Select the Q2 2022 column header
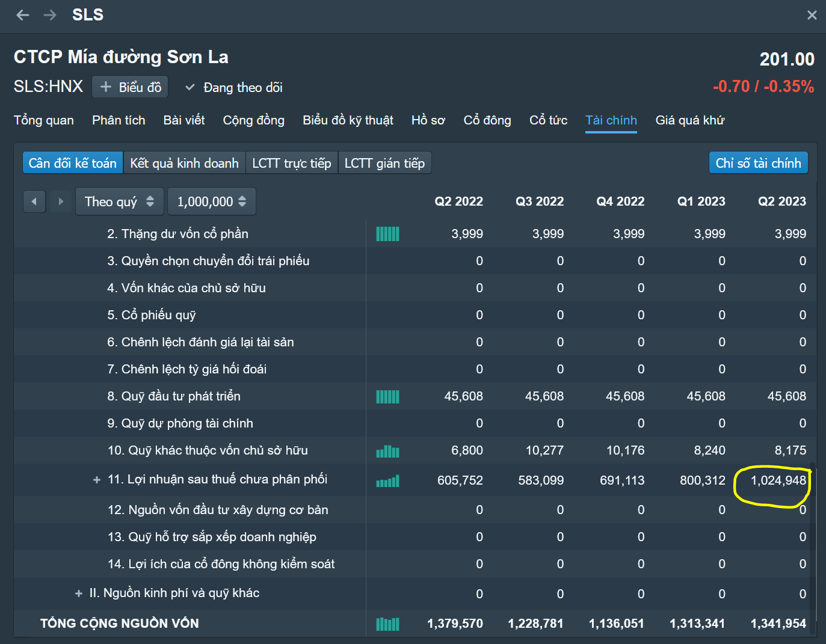The image size is (826, 644). point(459,201)
